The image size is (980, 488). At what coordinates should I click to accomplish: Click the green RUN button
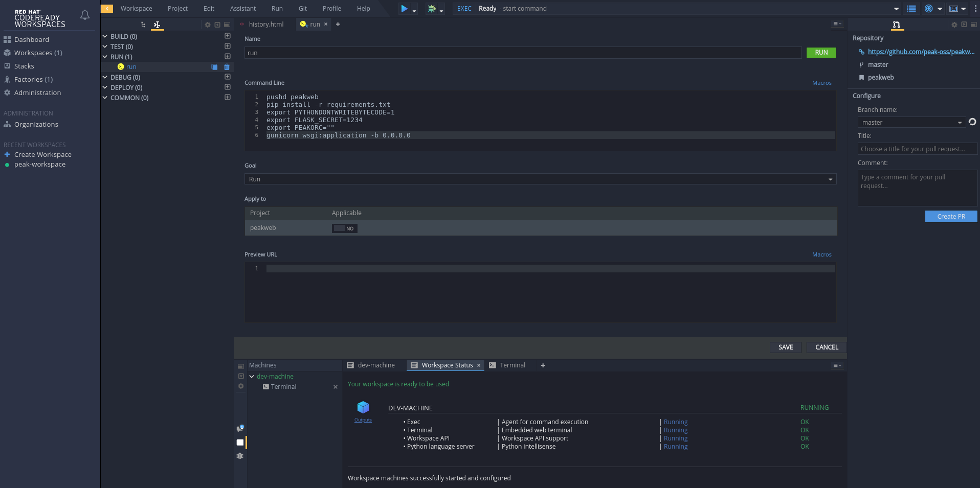[821, 53]
